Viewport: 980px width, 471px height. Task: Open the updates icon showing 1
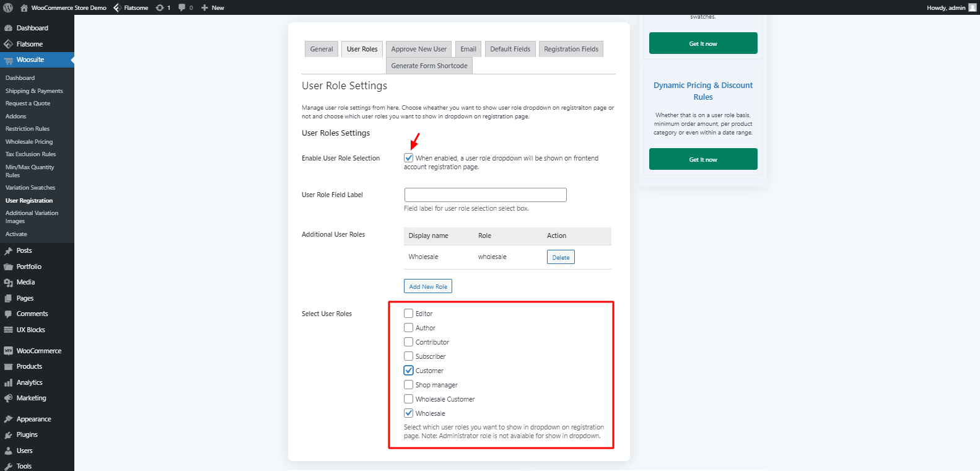tap(160, 7)
